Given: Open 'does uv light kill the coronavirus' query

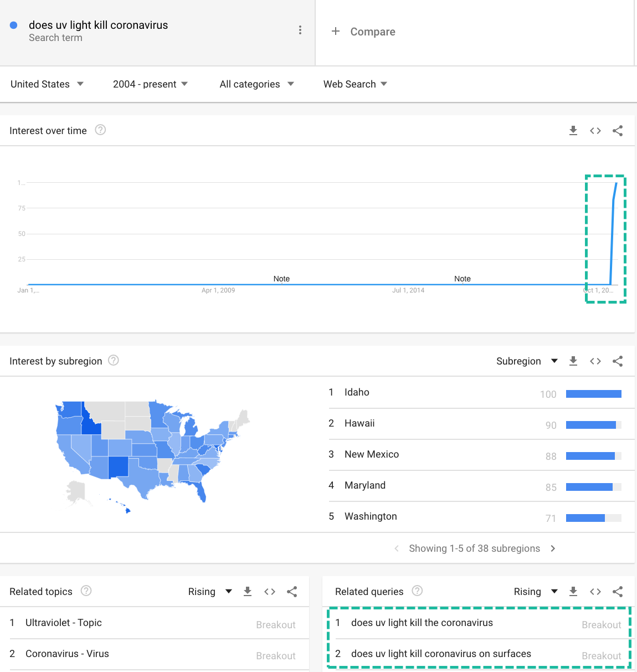Looking at the screenshot, I should point(422,623).
